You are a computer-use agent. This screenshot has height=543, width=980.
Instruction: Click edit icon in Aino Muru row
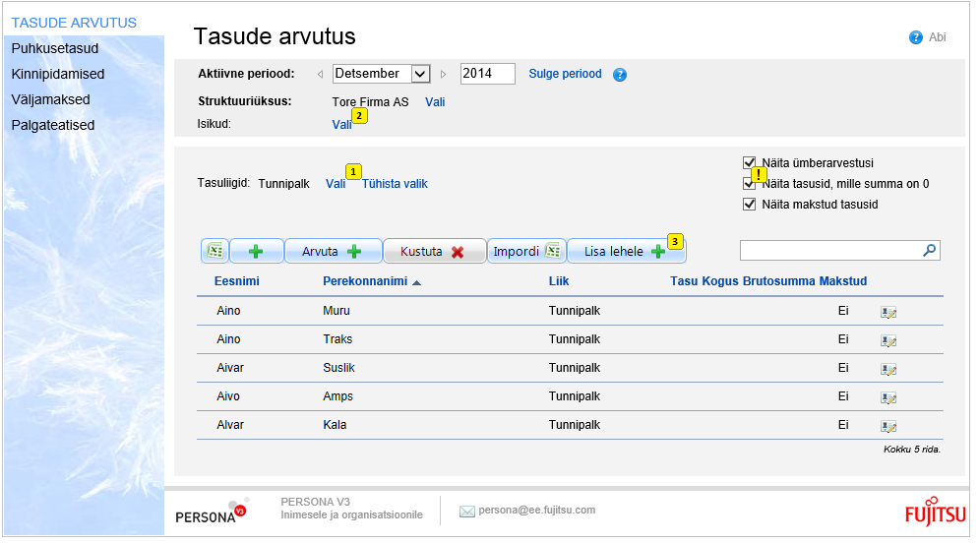point(888,312)
